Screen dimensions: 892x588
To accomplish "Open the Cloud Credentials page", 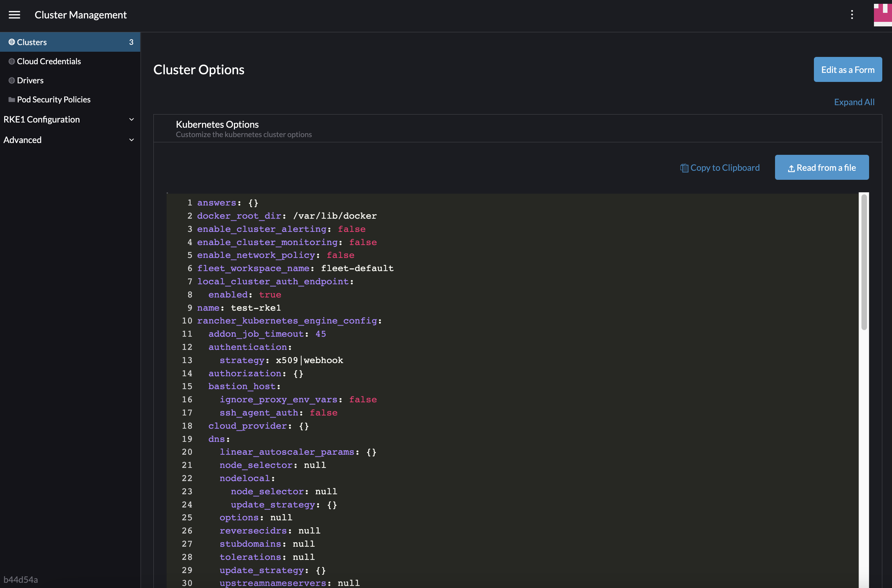I will 49,61.
